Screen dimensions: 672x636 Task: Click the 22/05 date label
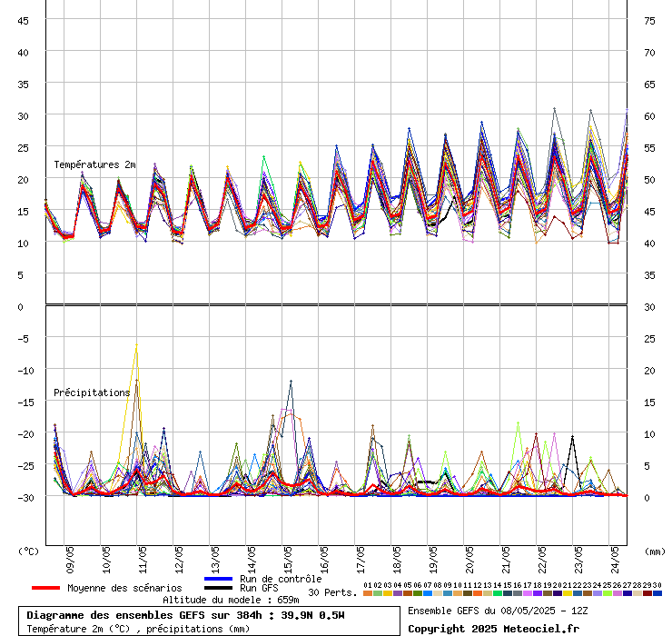(x=542, y=560)
